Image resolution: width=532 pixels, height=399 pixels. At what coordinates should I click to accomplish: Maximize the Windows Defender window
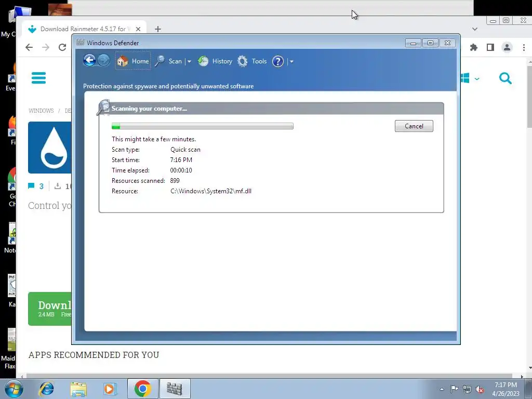coord(430,43)
